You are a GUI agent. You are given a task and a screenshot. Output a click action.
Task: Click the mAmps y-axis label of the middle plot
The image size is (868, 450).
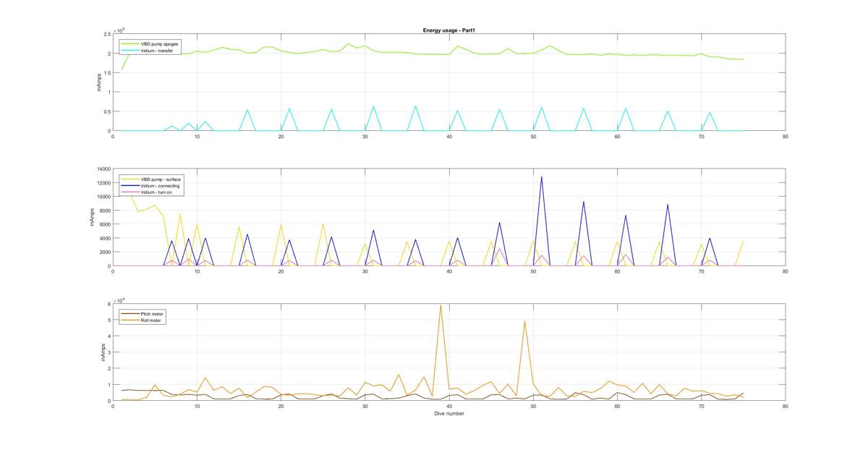pos(93,217)
